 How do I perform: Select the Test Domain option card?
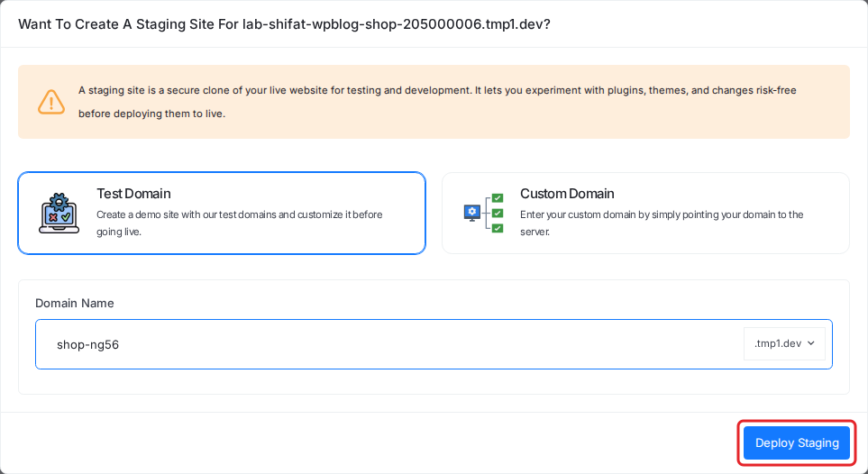click(222, 214)
